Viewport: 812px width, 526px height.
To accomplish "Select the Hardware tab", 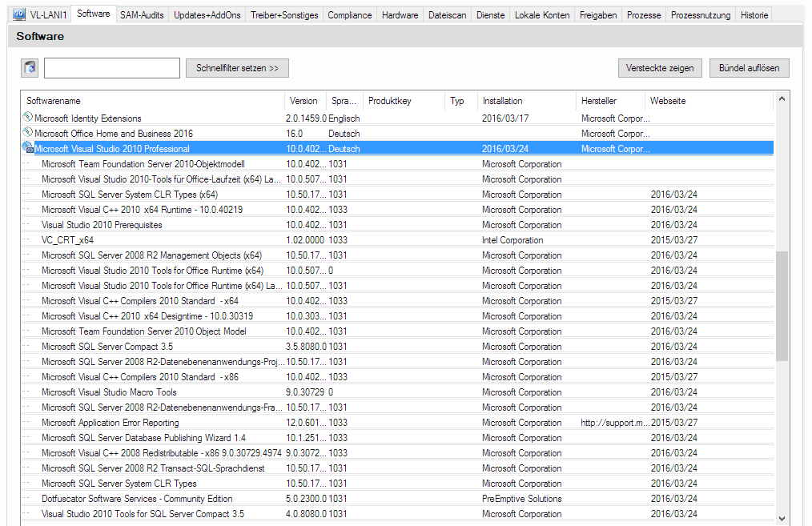I will (x=400, y=15).
